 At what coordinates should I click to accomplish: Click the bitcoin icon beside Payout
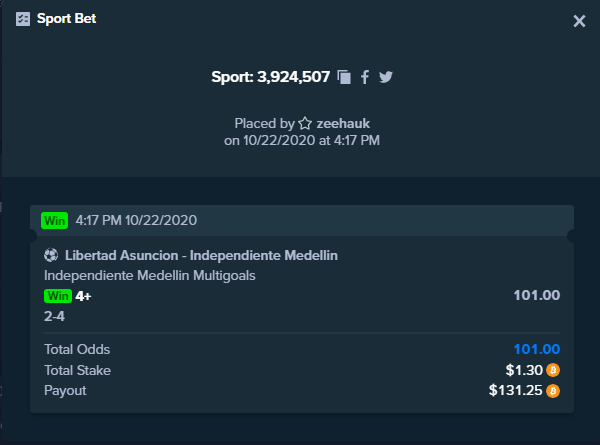[553, 391]
